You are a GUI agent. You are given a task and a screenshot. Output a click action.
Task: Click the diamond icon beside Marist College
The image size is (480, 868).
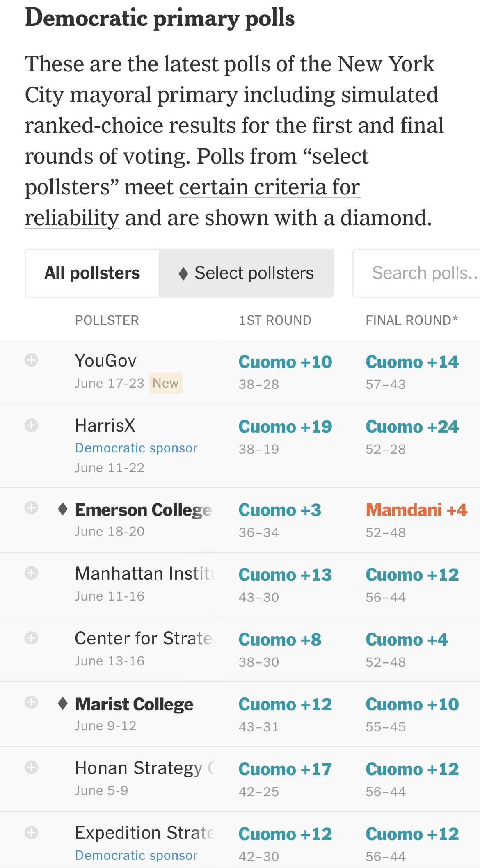click(63, 704)
